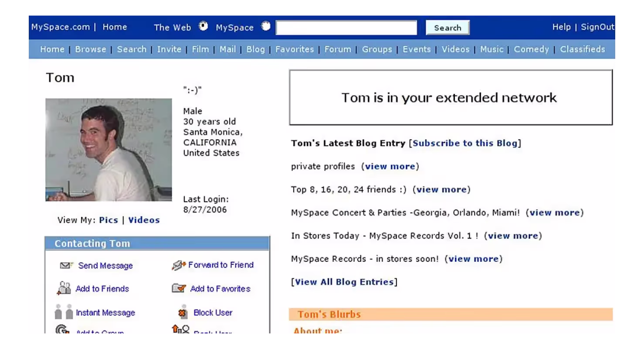Click Tom's profile photo
Viewport: 644px width, 349px height.
pos(108,150)
